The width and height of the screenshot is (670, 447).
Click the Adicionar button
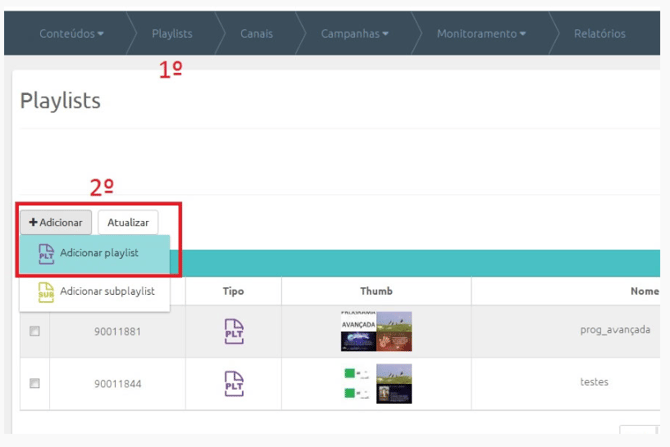pyautogui.click(x=56, y=222)
